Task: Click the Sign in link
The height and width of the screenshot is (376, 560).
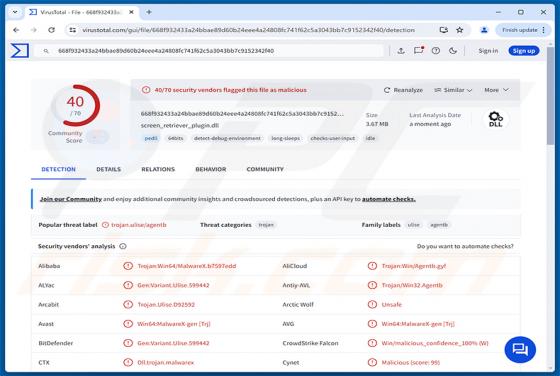Action: [x=488, y=51]
